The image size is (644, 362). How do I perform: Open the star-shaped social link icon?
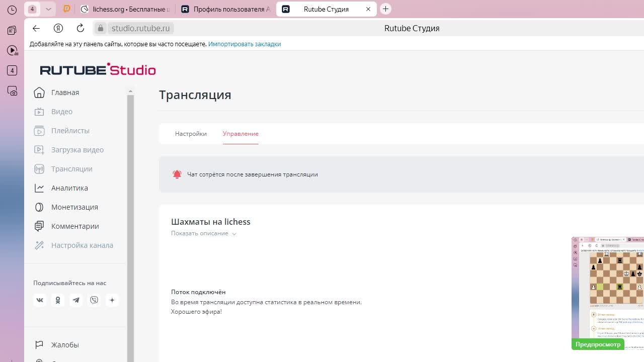pos(112,300)
